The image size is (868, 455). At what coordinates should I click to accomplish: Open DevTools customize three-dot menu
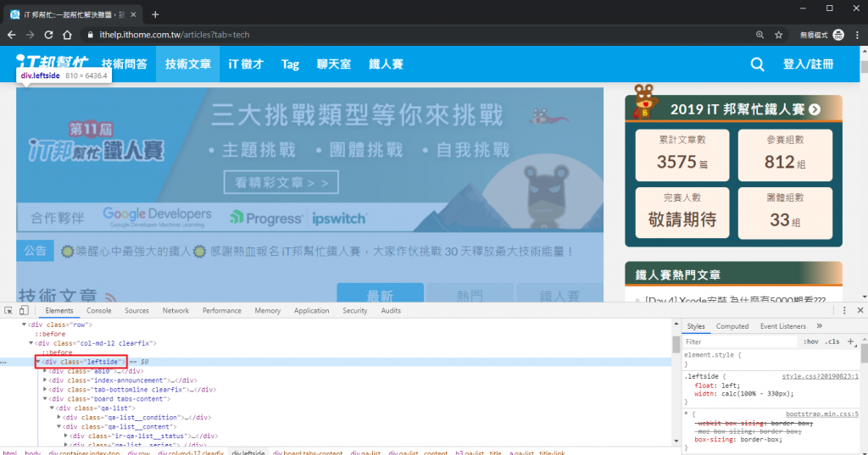point(844,310)
